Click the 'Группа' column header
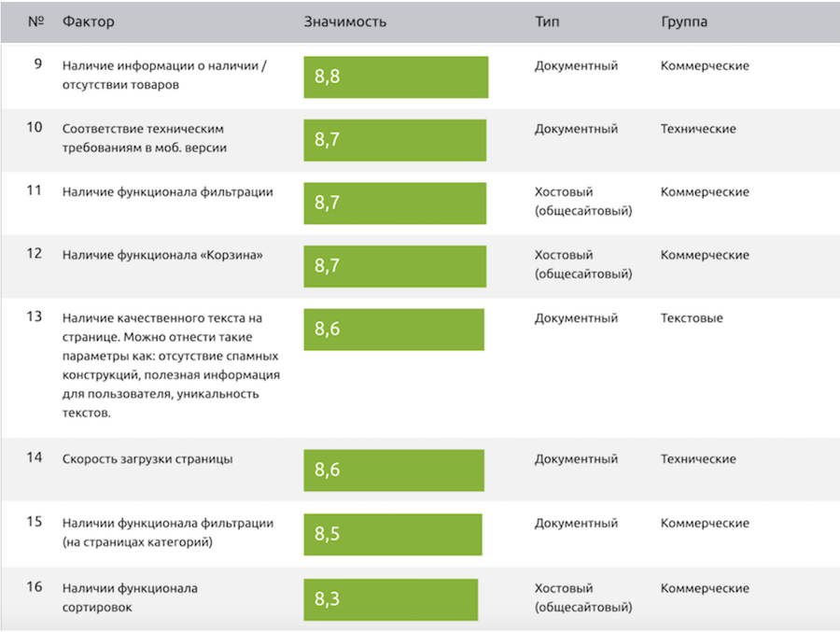The width and height of the screenshot is (840, 632). coord(684,22)
